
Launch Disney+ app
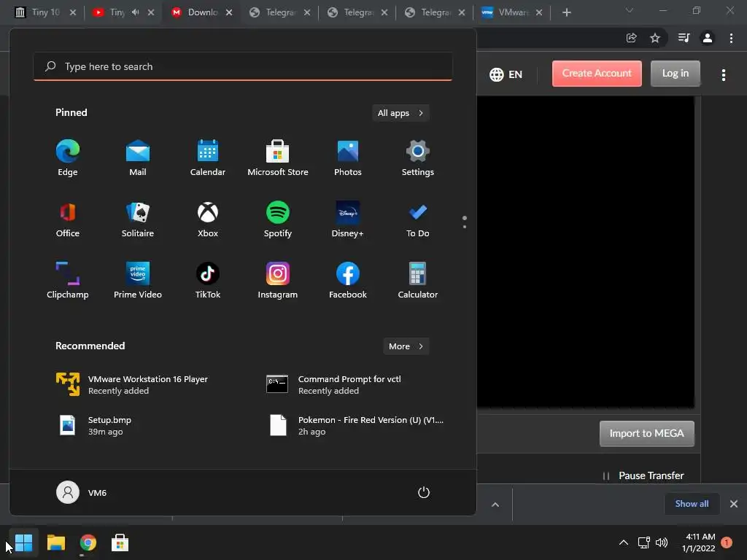tap(348, 219)
